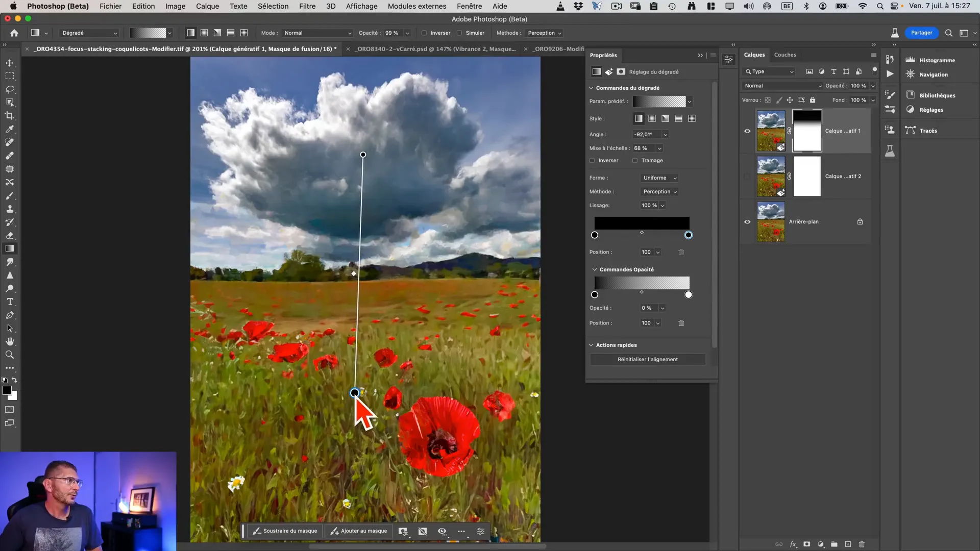Show the Calque génératif 2 layer
Image resolution: width=980 pixels, height=551 pixels.
747,177
